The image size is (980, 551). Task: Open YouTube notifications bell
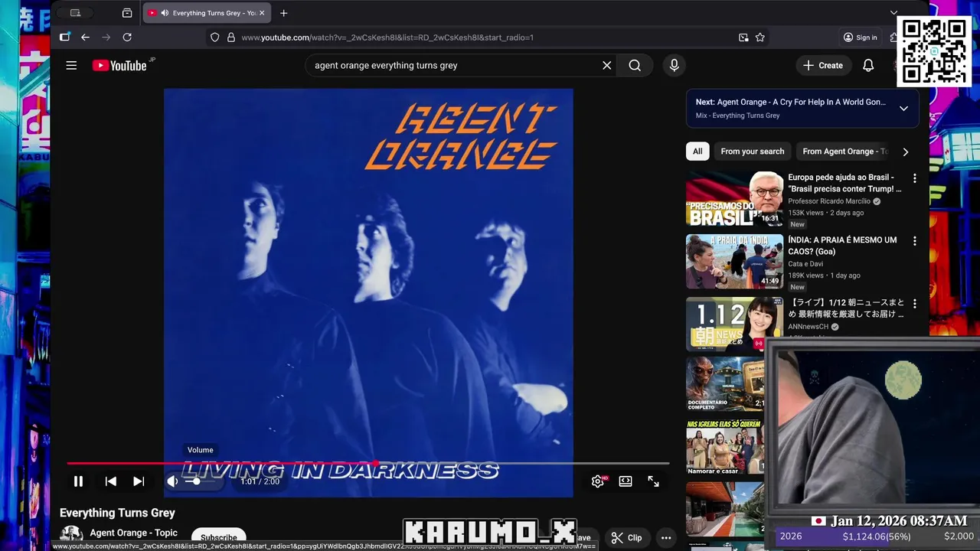pyautogui.click(x=868, y=65)
